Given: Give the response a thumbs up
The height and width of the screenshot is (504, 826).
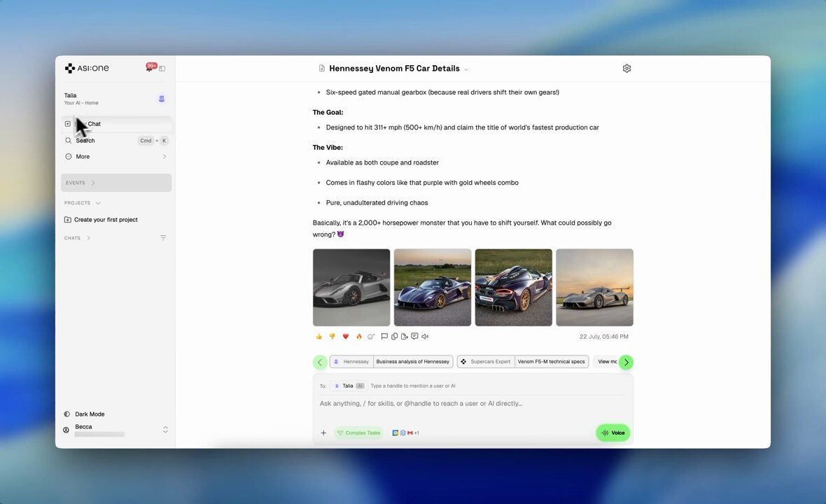Looking at the screenshot, I should point(318,337).
